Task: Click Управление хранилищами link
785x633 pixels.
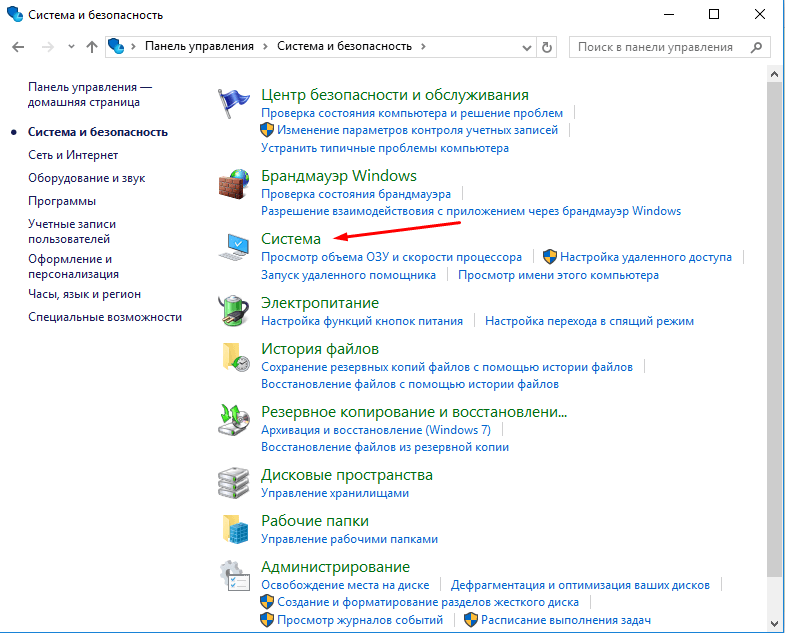Action: [335, 493]
